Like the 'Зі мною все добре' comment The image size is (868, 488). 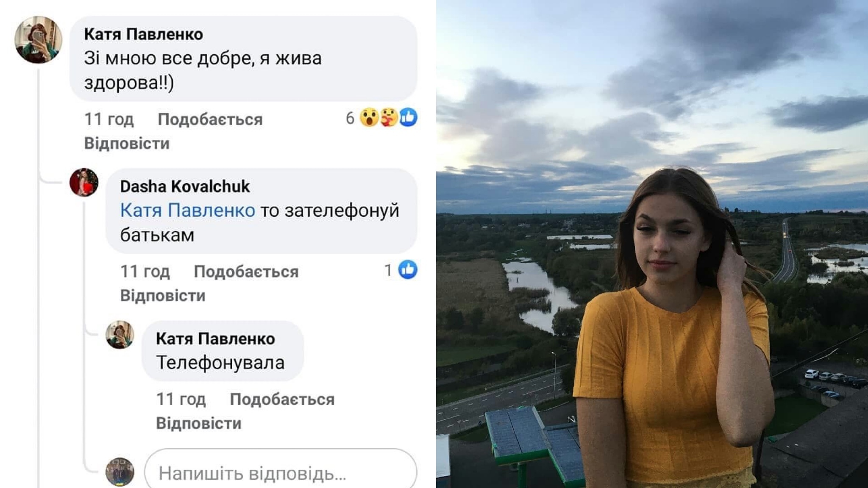pos(210,119)
